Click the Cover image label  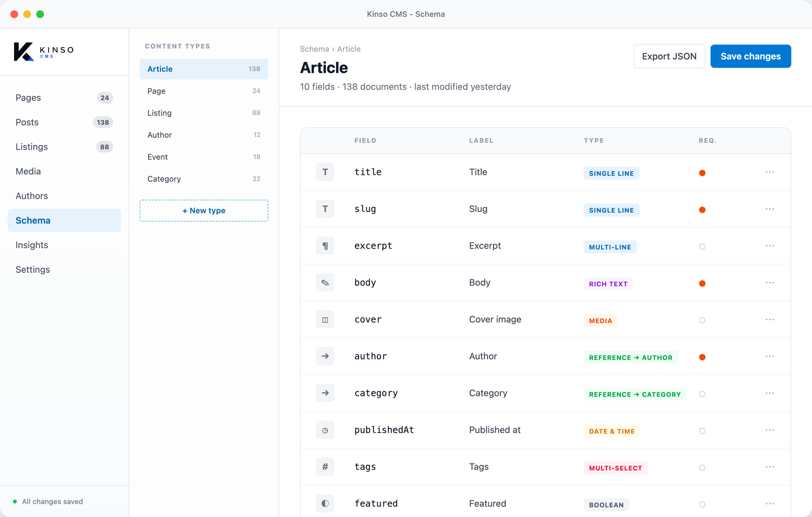coord(495,320)
